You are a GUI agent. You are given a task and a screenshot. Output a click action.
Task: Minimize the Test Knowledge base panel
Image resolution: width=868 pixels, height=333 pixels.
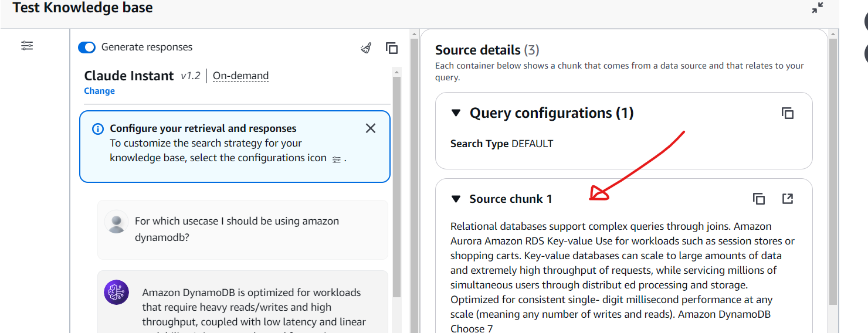pos(818,8)
